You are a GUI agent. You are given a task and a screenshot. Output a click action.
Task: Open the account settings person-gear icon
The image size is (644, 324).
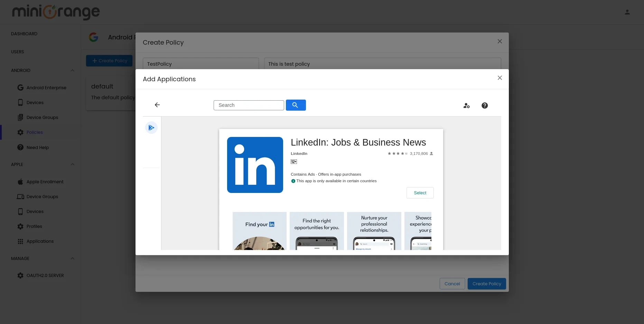pos(466,105)
